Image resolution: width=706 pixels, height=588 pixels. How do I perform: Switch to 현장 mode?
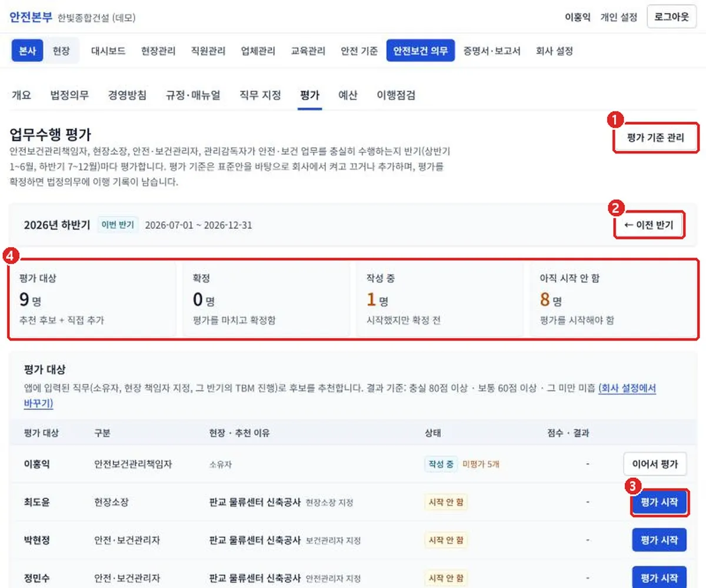[x=61, y=51]
